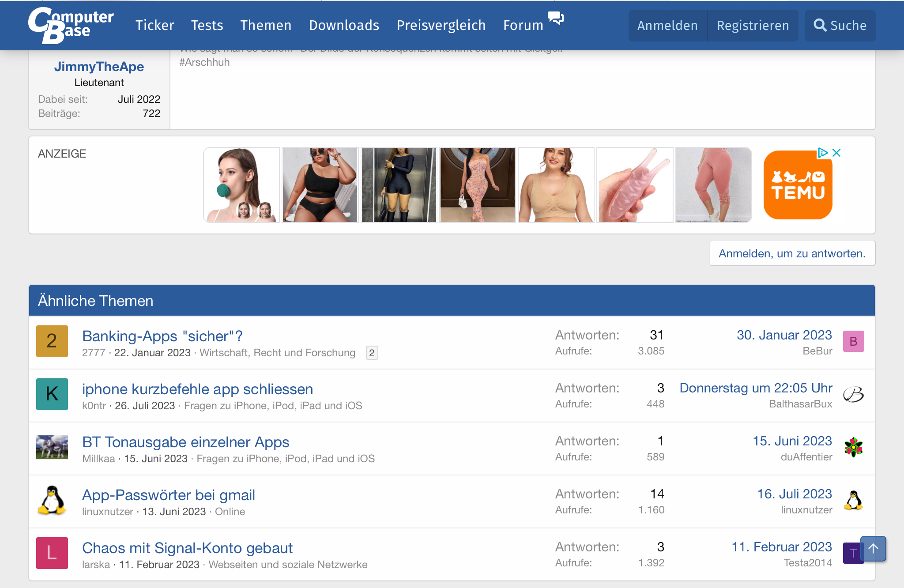
Task: Click the Registrieren button
Action: click(753, 26)
